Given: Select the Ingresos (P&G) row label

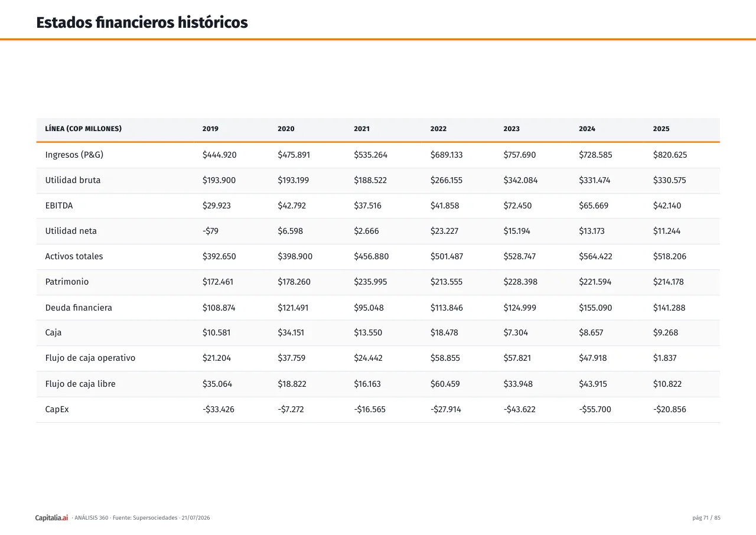Looking at the screenshot, I should (74, 155).
